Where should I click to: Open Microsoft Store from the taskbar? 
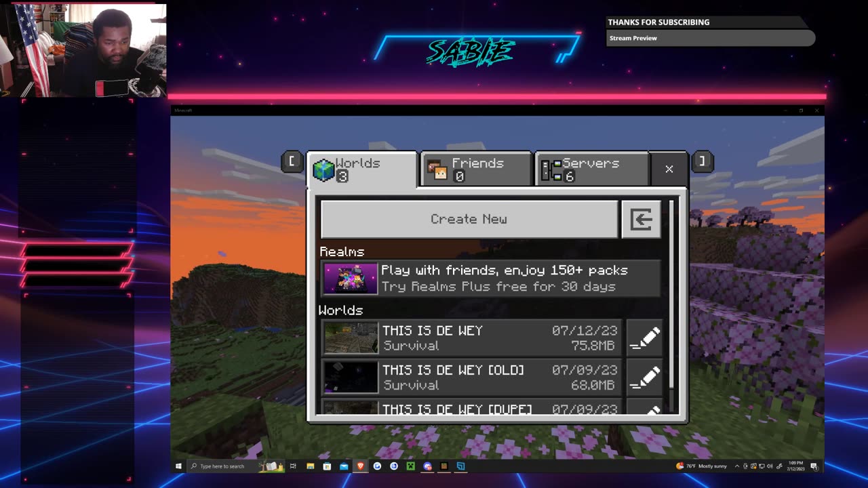click(x=328, y=466)
